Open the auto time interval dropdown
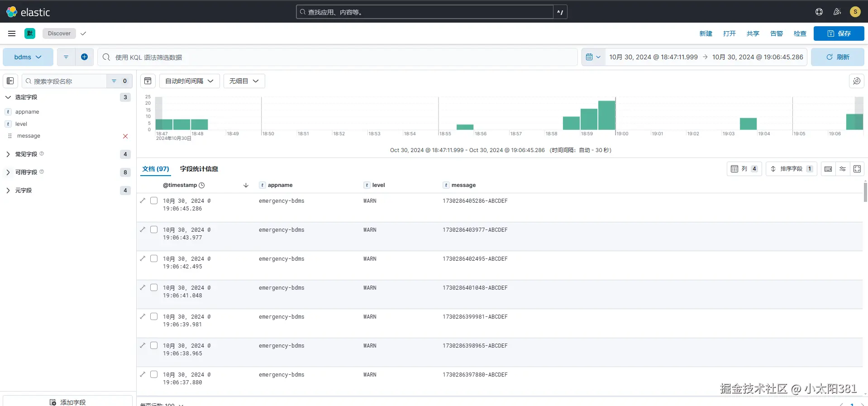The height and width of the screenshot is (406, 868). [189, 81]
